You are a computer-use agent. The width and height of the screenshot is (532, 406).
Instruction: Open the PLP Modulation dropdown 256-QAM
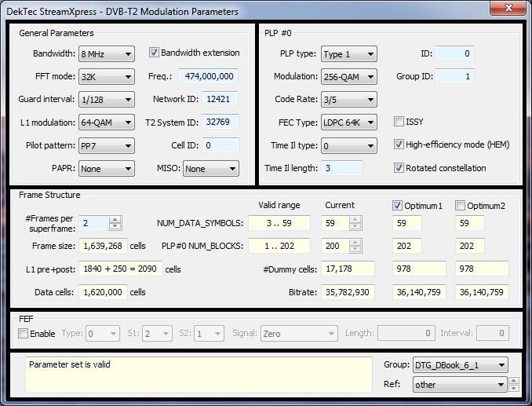[349, 77]
